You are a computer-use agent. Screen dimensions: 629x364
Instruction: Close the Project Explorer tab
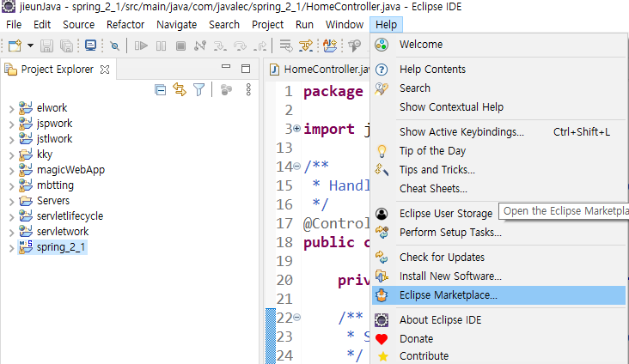coord(105,70)
